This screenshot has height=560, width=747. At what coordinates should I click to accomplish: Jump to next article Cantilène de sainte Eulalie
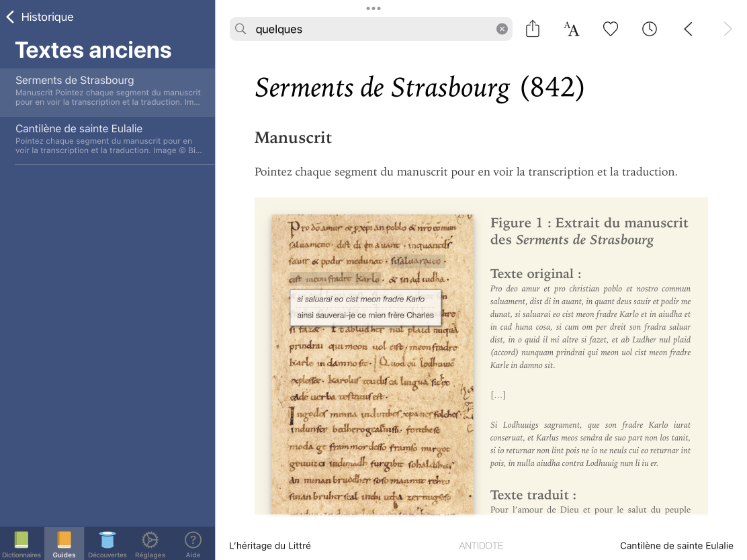676,546
